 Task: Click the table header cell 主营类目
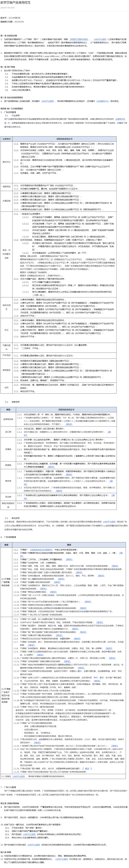coord(6,139)
